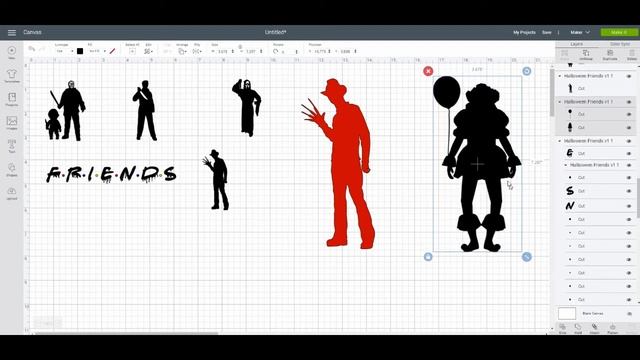The image size is (640, 360).
Task: Select the Jason and Chucky silhouette
Action: click(65, 111)
